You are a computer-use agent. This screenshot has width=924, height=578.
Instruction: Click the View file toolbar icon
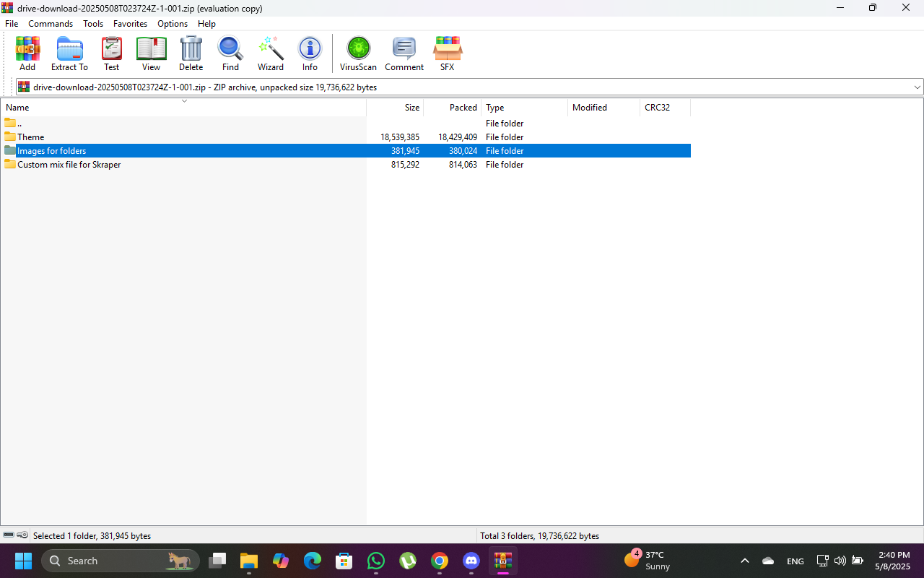point(151,54)
